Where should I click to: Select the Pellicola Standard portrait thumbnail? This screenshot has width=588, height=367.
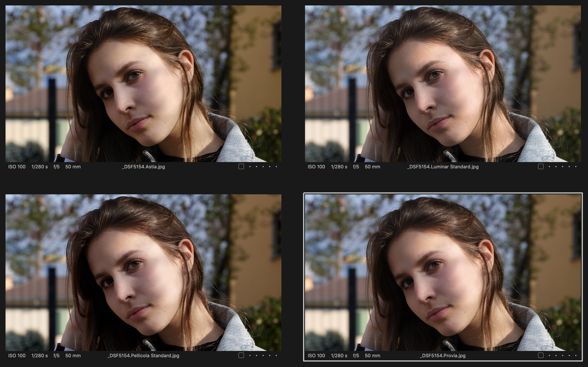[x=143, y=273]
